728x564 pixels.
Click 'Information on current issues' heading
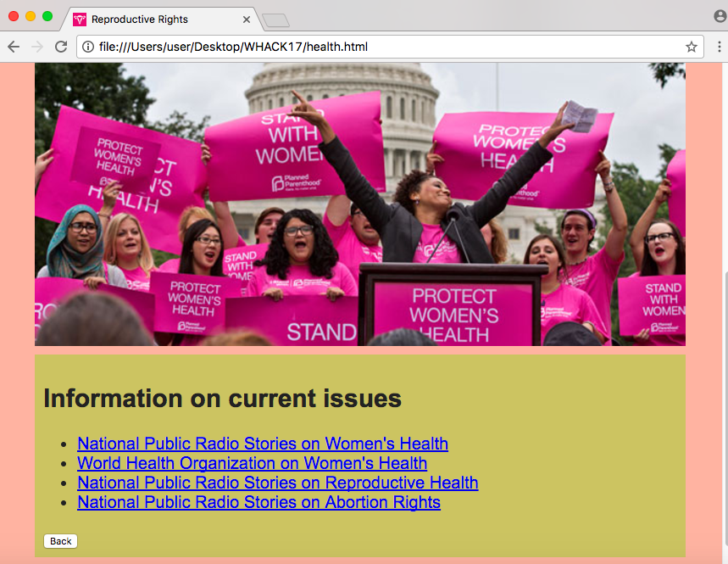point(222,398)
